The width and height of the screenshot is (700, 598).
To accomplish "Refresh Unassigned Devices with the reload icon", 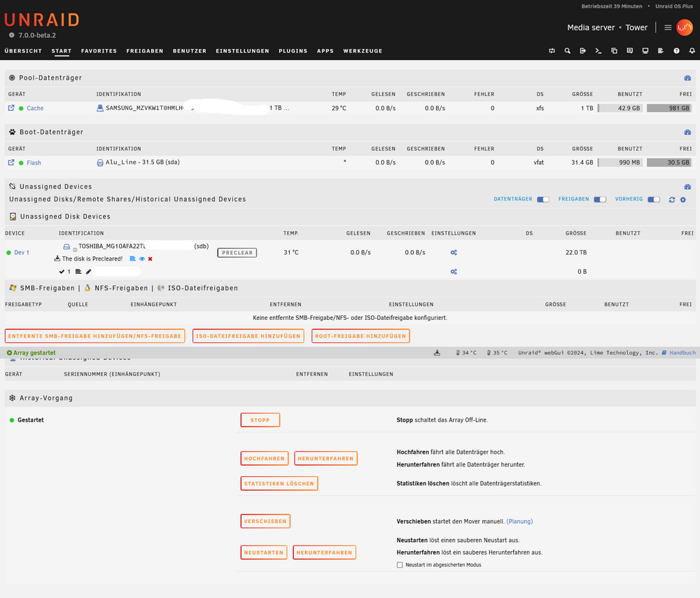I will click(672, 200).
